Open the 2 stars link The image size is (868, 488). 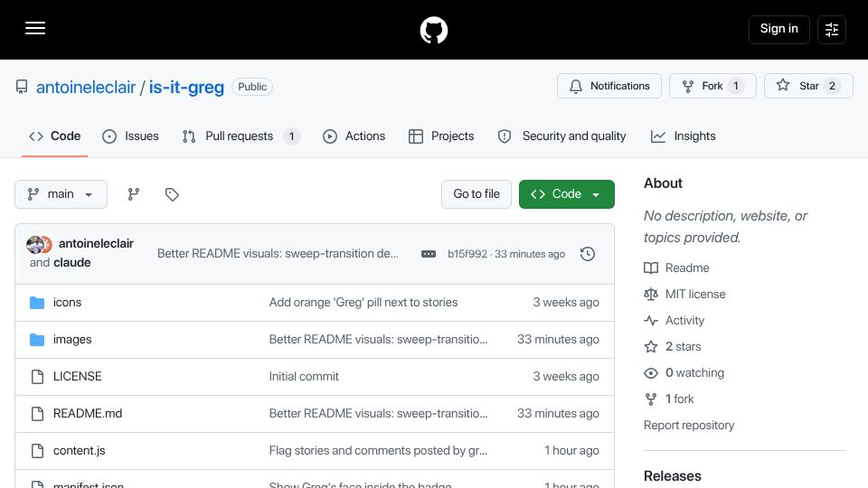point(684,346)
